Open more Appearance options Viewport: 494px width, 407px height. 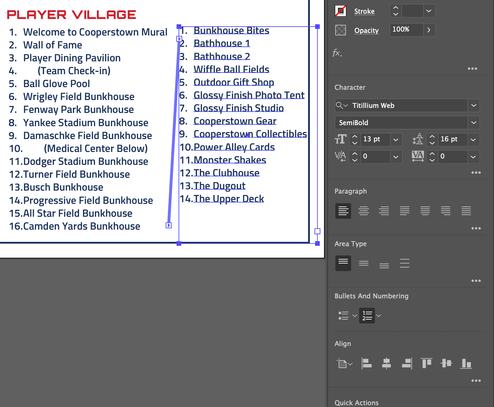point(472,69)
